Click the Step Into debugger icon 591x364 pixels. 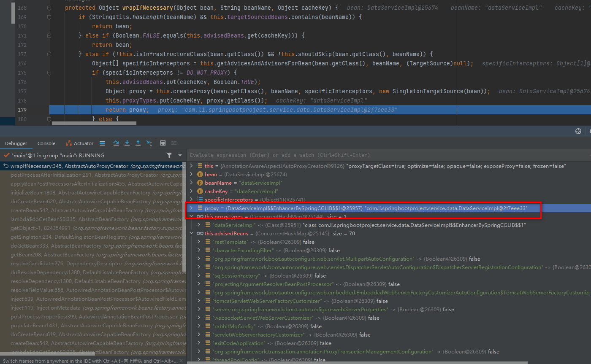127,143
